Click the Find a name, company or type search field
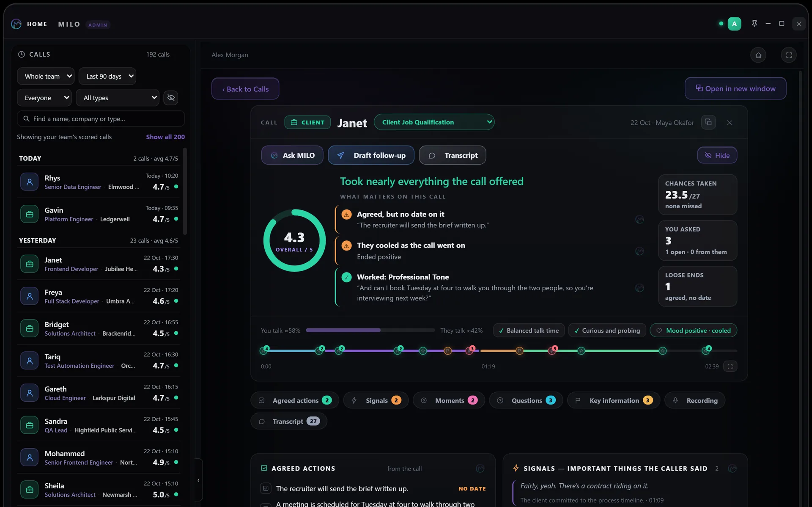 [101, 118]
